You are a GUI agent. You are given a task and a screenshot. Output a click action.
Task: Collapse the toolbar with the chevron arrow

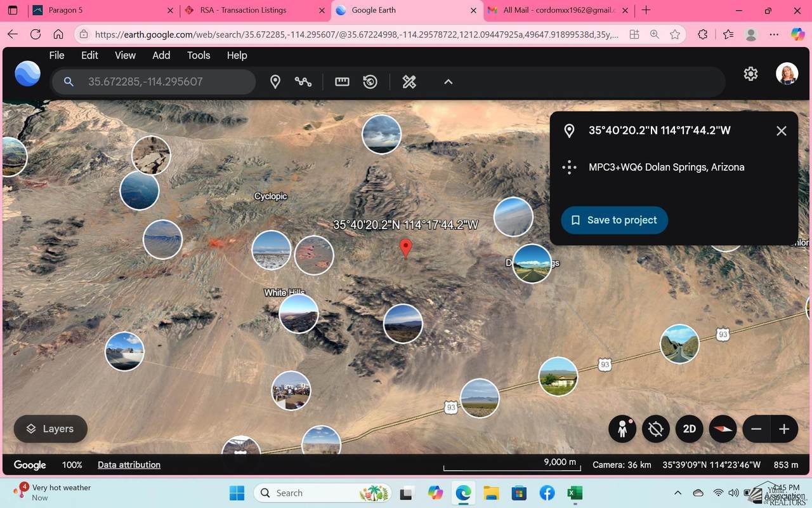tap(448, 82)
